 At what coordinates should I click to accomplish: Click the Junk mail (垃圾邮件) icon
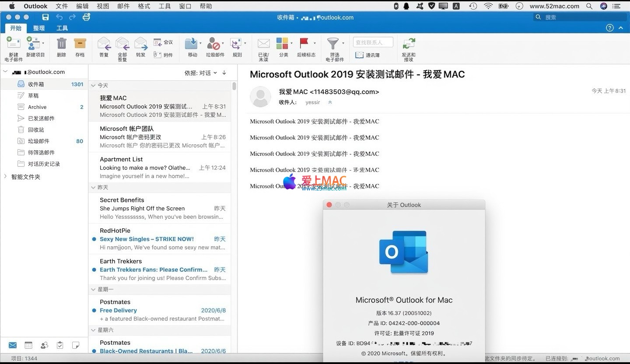213,44
